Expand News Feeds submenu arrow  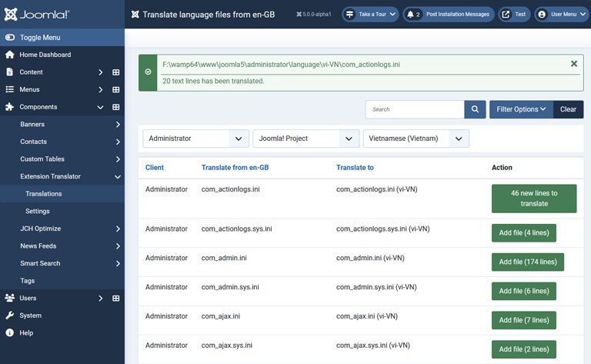118,246
